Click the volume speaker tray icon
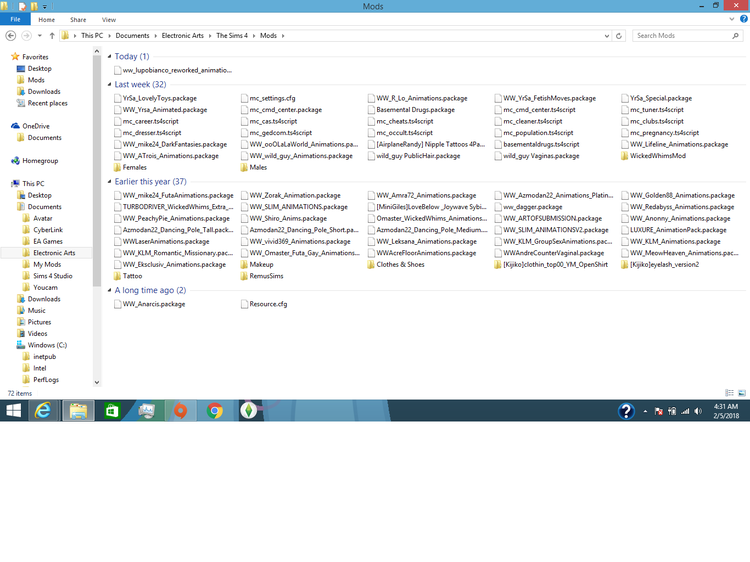The image size is (750, 562). pyautogui.click(x=698, y=411)
